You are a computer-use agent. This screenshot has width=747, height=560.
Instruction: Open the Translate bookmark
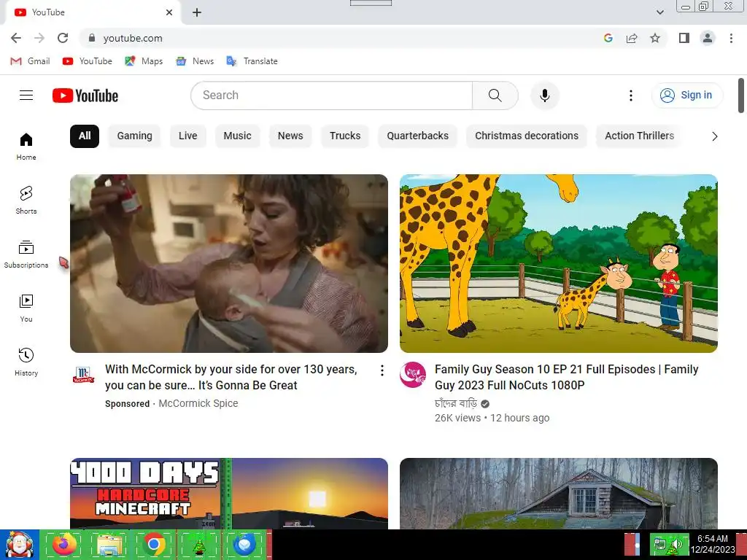252,61
